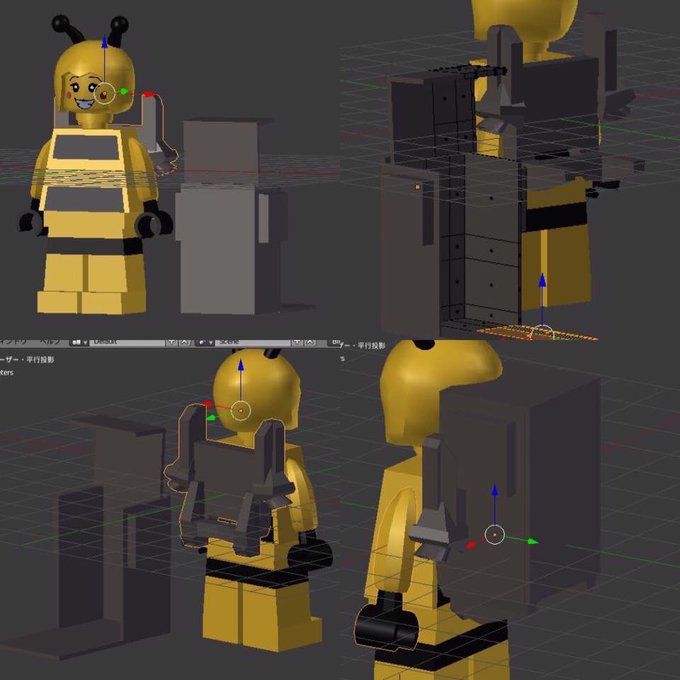Click blue Z-axis arrow near the cabinet's orange floor plane
The width and height of the screenshot is (680, 680).
click(x=542, y=280)
